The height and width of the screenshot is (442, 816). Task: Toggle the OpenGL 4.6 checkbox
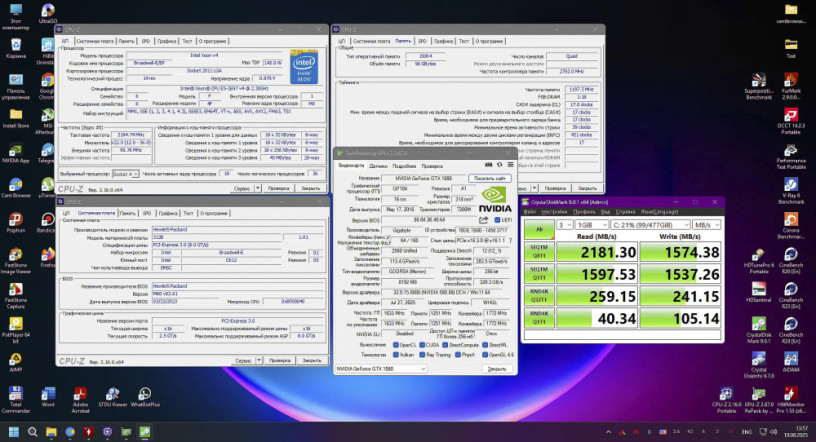[484, 355]
